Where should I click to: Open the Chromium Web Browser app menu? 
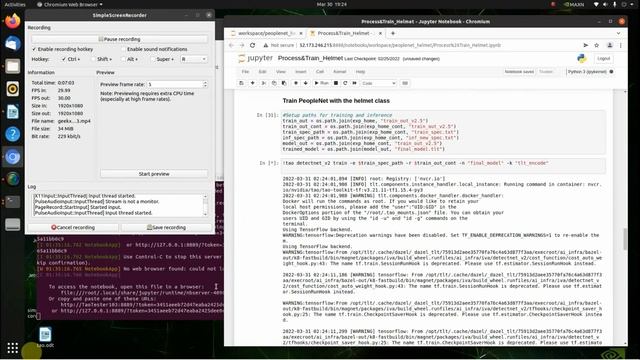[69, 4]
